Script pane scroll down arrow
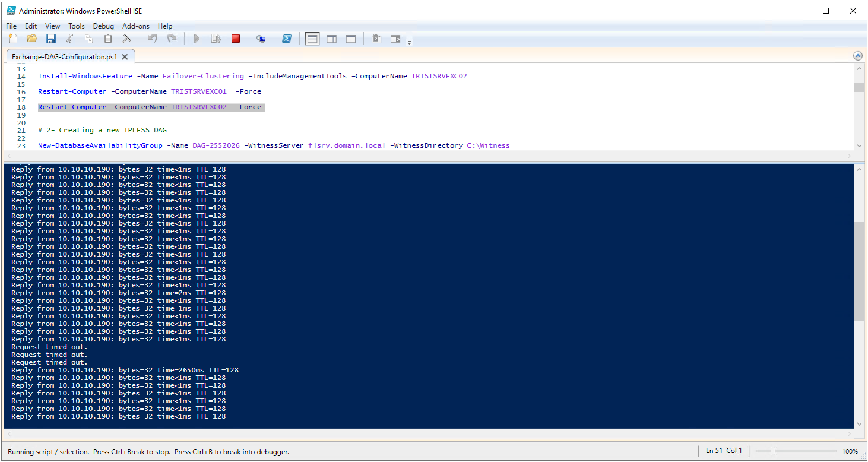 pos(859,145)
